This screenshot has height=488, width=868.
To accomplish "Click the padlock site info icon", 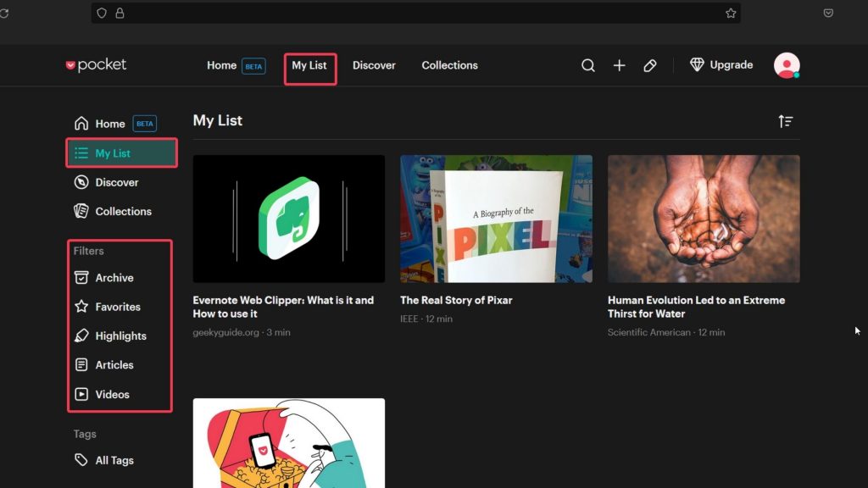I will [x=120, y=14].
